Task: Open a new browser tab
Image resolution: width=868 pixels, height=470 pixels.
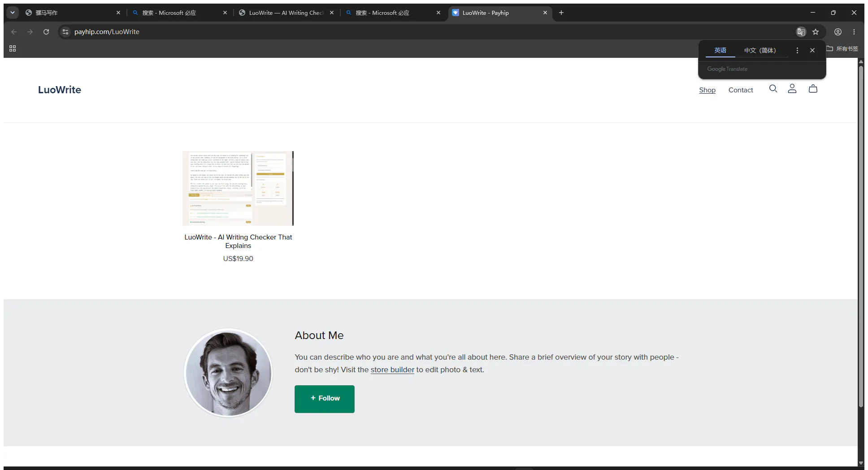Action: [561, 13]
